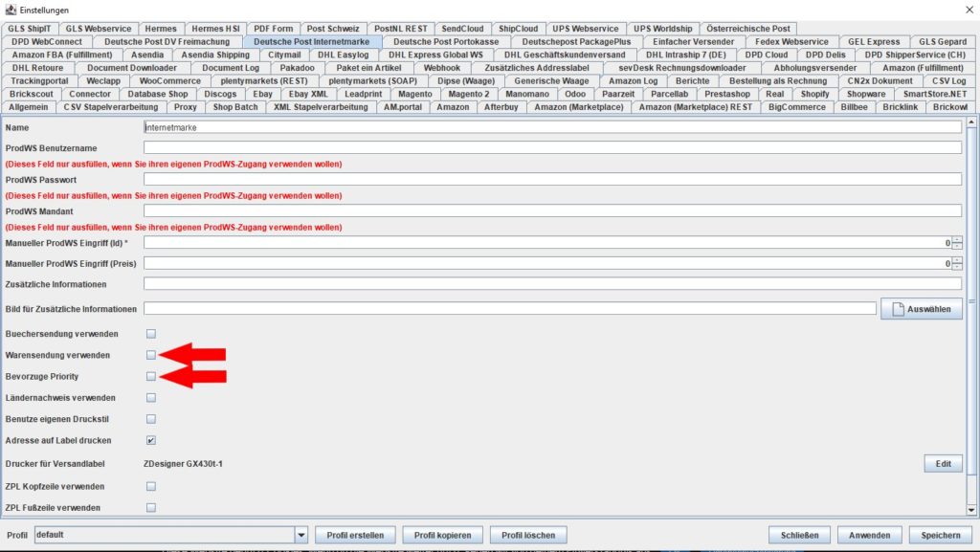
Task: Click the scrollbar up arrow
Action: pos(971,121)
